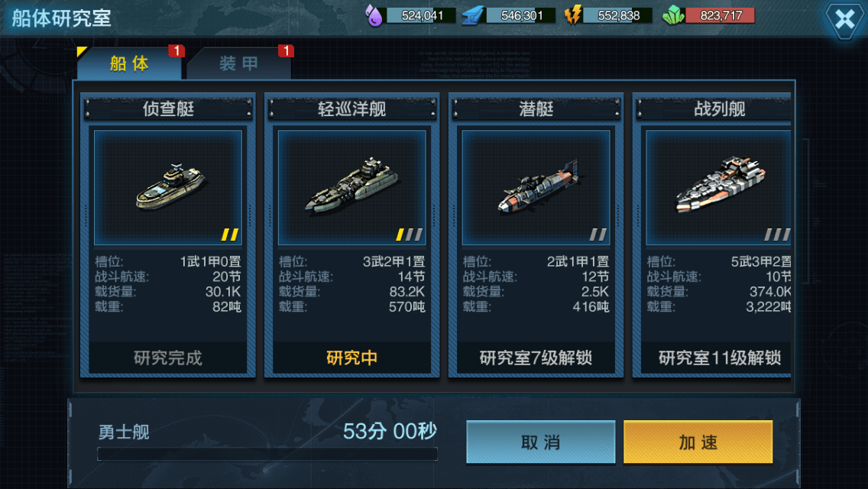The height and width of the screenshot is (489, 868).
Task: Click the 研究室7级解锁 label on submarine
Action: coord(536,358)
